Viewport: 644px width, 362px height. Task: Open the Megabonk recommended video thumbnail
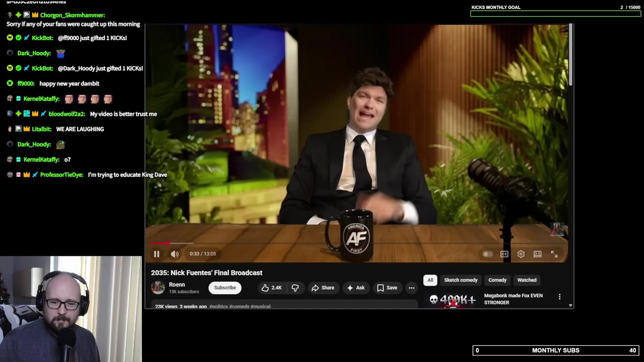tap(452, 300)
